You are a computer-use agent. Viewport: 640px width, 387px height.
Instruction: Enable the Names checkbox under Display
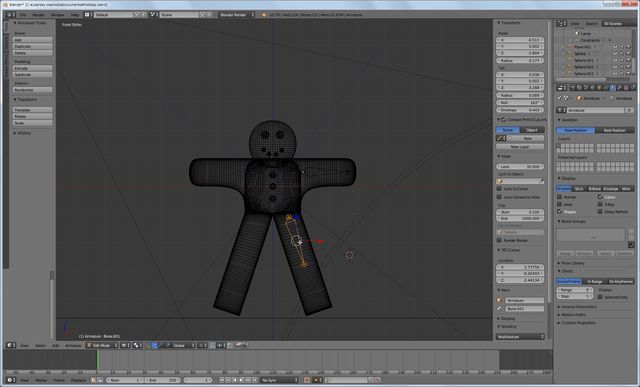point(560,197)
